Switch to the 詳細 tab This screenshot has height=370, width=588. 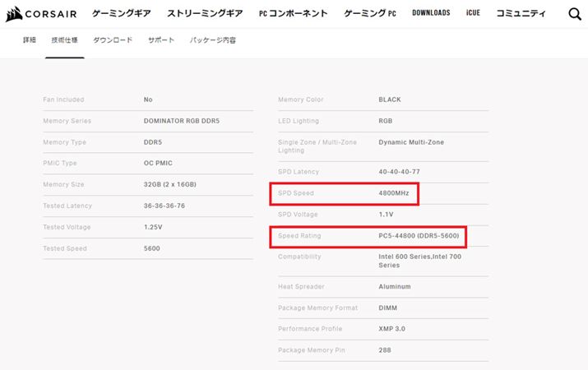[29, 40]
